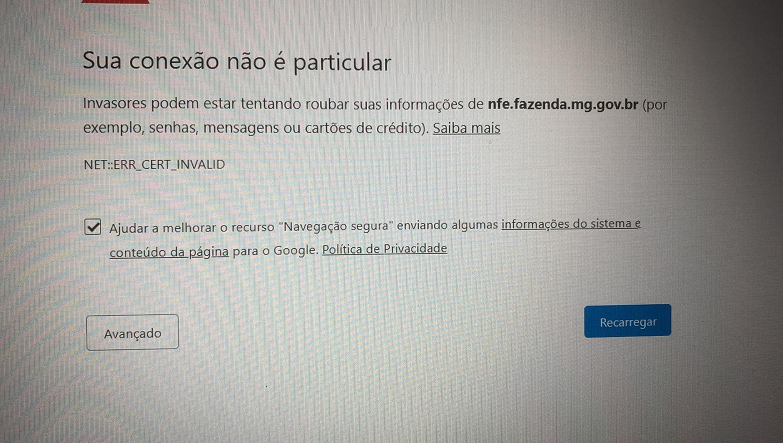Click the conteúdo da página link text
The image size is (783, 443).
point(169,252)
